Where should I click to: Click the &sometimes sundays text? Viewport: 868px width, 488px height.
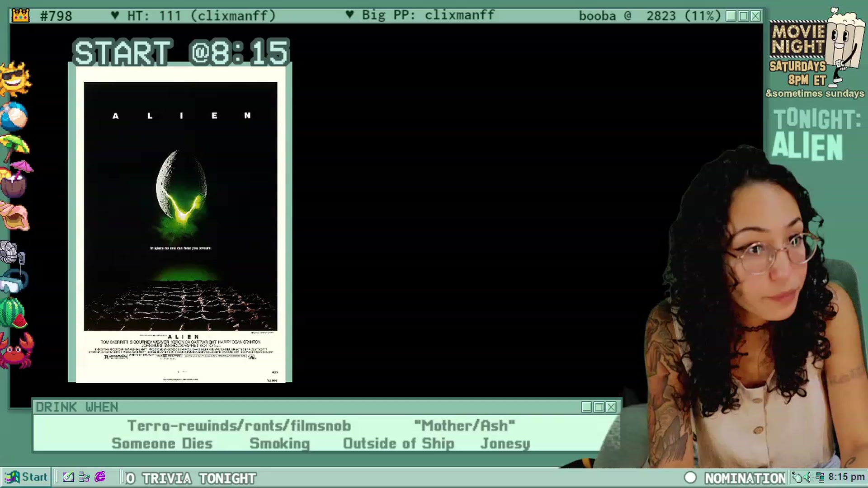[x=815, y=94]
